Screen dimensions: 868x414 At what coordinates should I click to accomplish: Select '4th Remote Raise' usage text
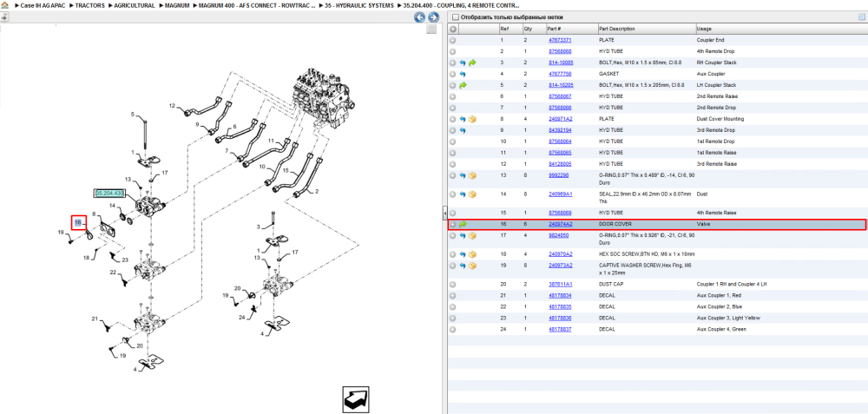tap(716, 214)
